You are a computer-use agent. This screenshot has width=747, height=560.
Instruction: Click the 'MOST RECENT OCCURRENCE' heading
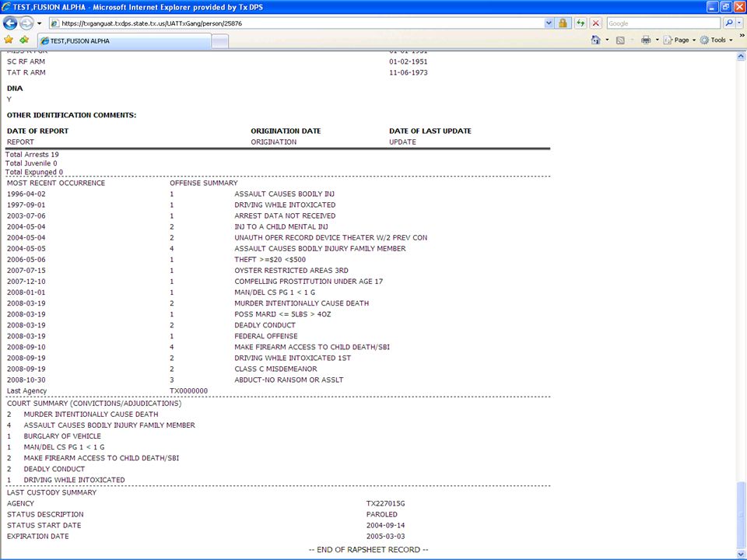pyautogui.click(x=56, y=183)
